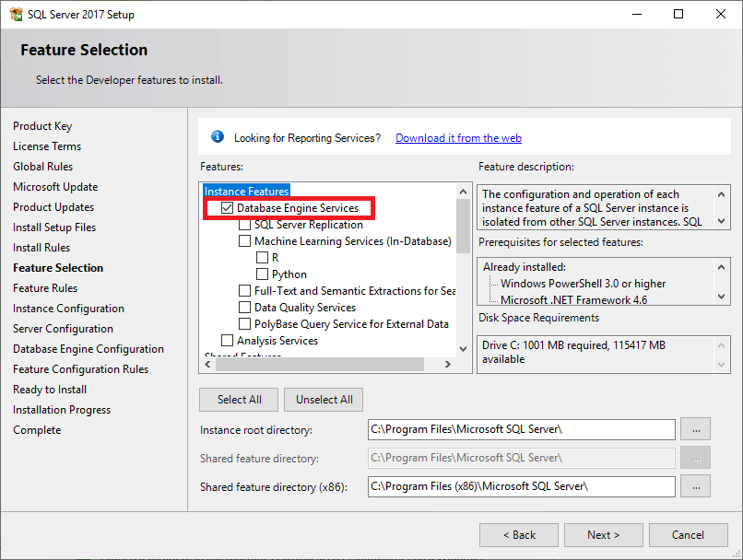Tick the Python checkbox
This screenshot has height=560, width=743.
click(262, 274)
